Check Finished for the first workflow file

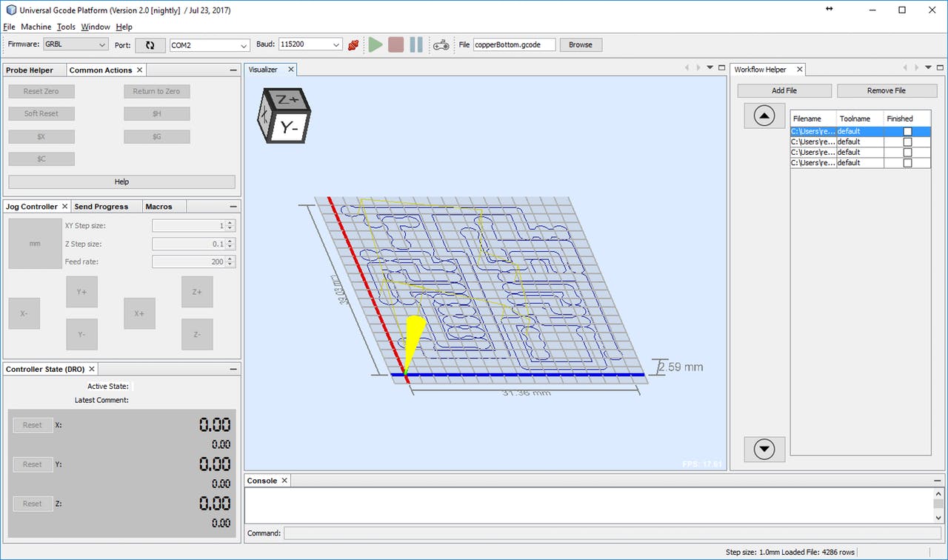908,131
